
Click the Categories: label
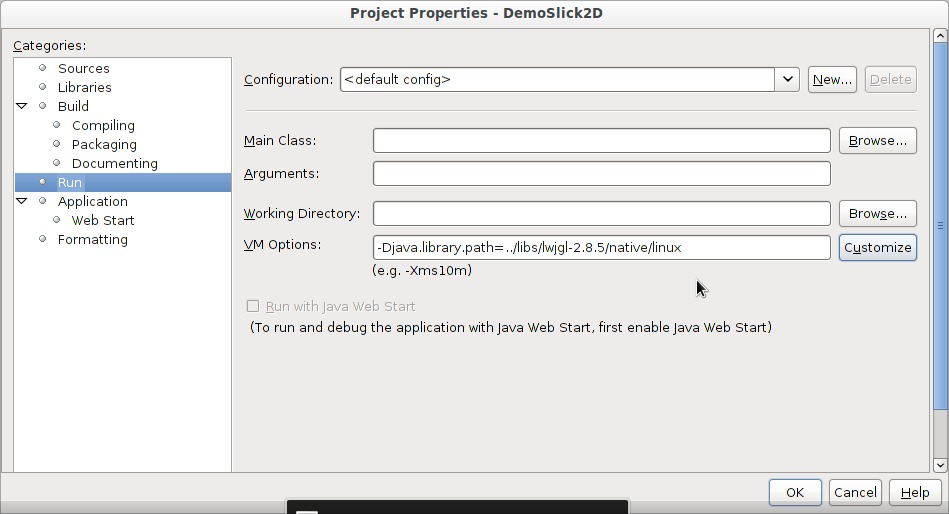(x=50, y=45)
